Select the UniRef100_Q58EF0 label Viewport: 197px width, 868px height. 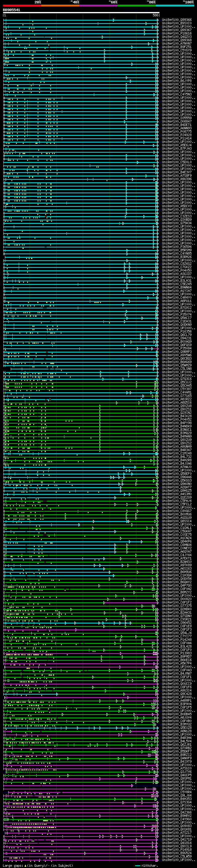tap(177, 474)
